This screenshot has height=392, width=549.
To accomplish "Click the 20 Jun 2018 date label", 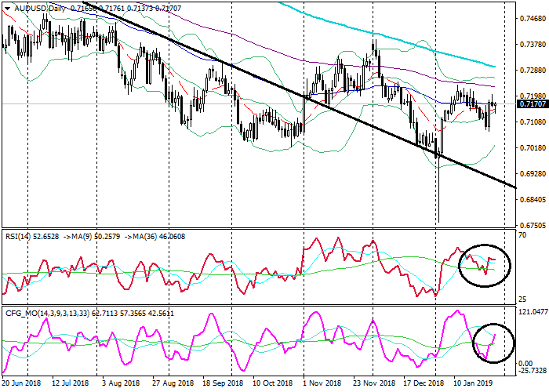I will pyautogui.click(x=21, y=385).
